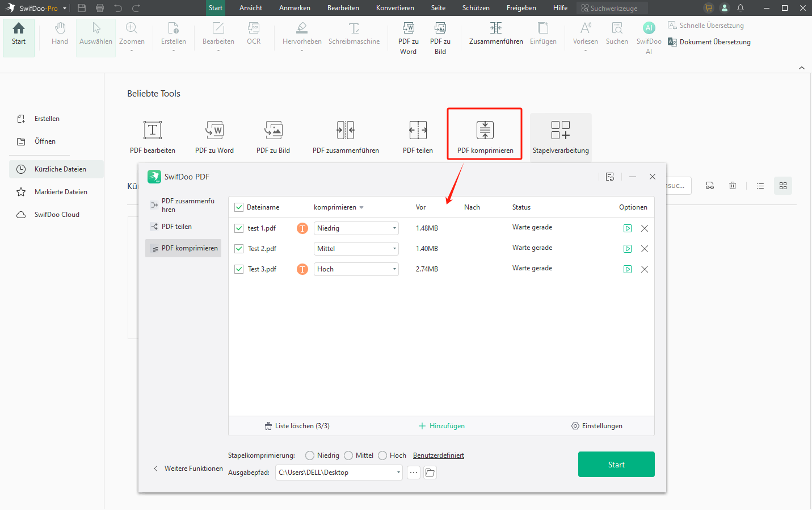Open PDF bearbeiten under Beliebte Tools

click(x=153, y=137)
